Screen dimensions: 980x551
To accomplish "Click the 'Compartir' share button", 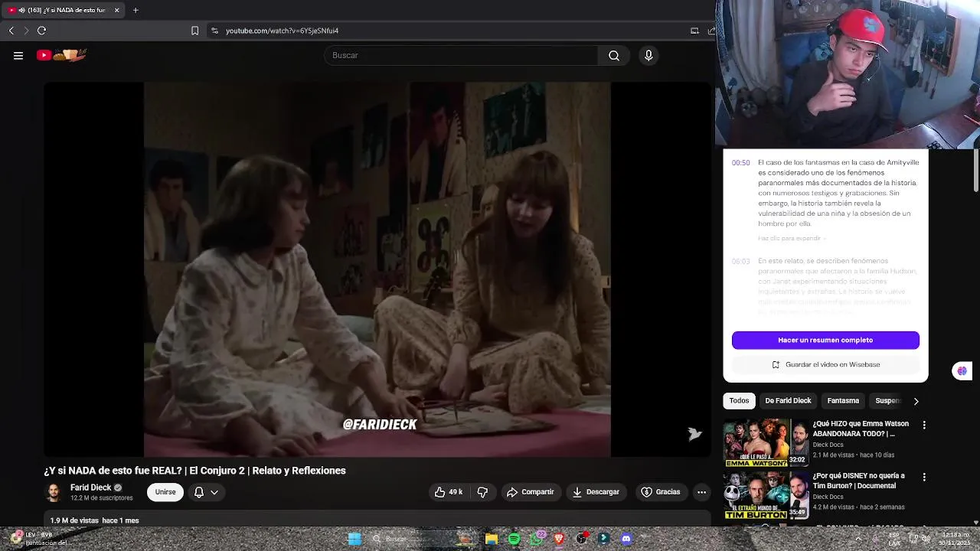I will coord(530,492).
